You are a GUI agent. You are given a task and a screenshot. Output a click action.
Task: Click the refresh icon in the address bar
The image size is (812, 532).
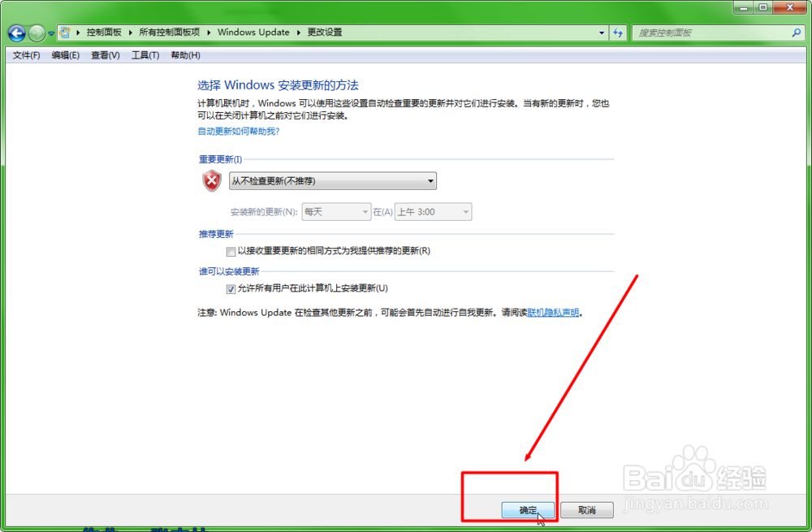(619, 32)
